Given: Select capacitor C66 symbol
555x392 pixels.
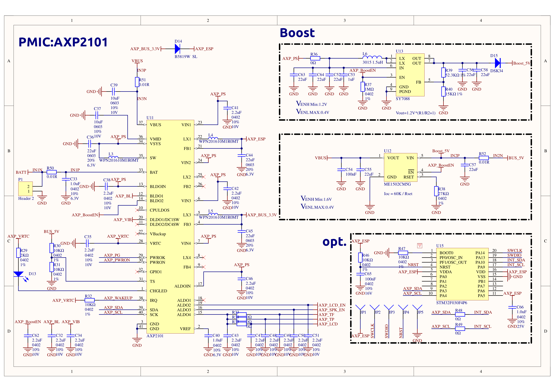Looking at the screenshot, I should coord(512,307).
